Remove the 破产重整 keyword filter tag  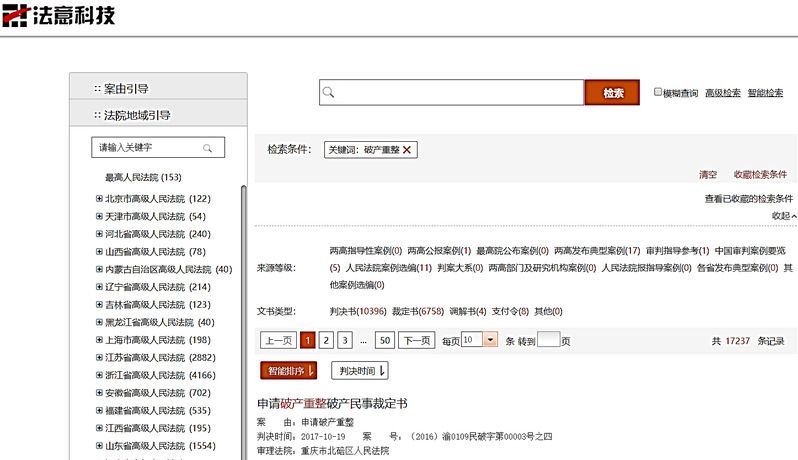point(407,149)
